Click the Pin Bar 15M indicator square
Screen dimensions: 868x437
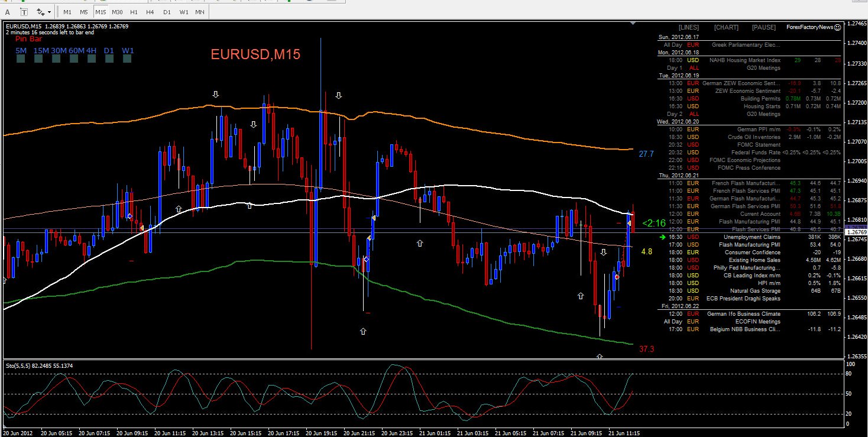point(38,60)
